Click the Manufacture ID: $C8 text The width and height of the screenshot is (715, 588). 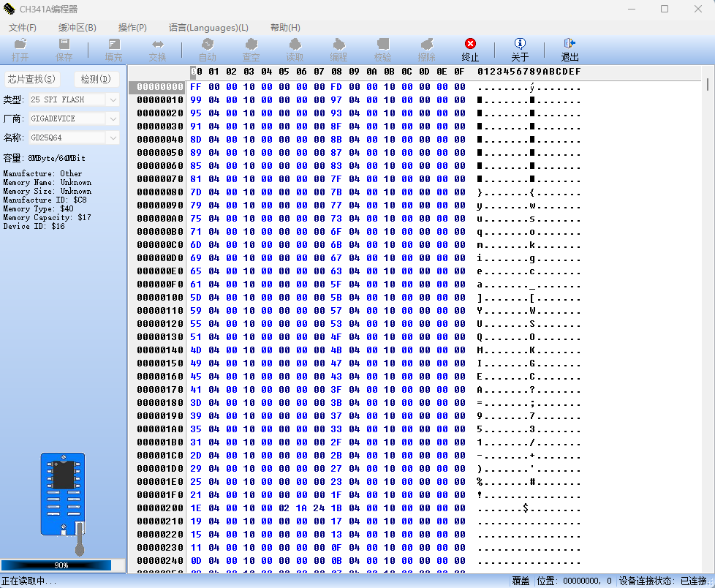pyautogui.click(x=45, y=200)
